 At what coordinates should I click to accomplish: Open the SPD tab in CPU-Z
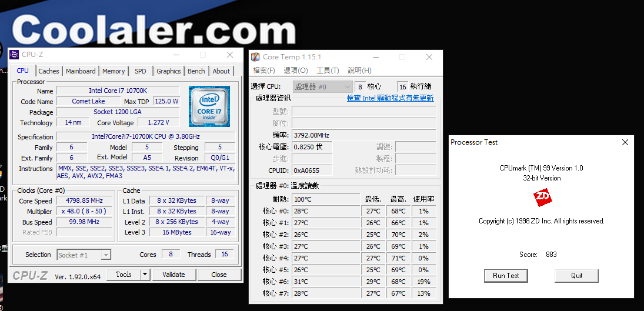coord(141,71)
